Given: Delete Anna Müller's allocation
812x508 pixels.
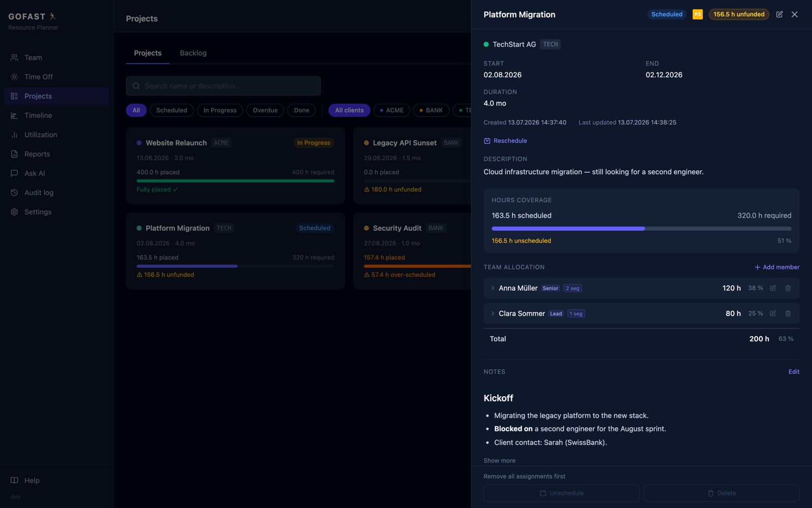Looking at the screenshot, I should 788,288.
